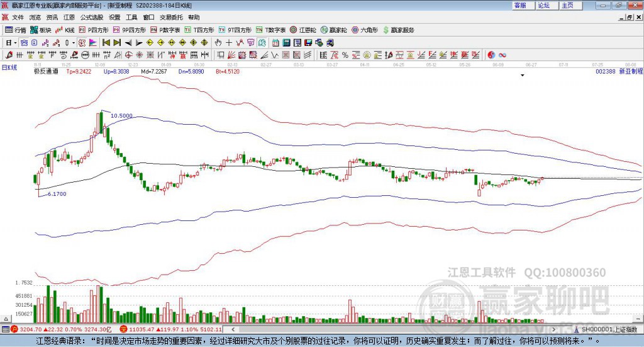The width and height of the screenshot is (644, 347).
Task: Select the percent % retracement tool
Action: [x=345, y=55]
